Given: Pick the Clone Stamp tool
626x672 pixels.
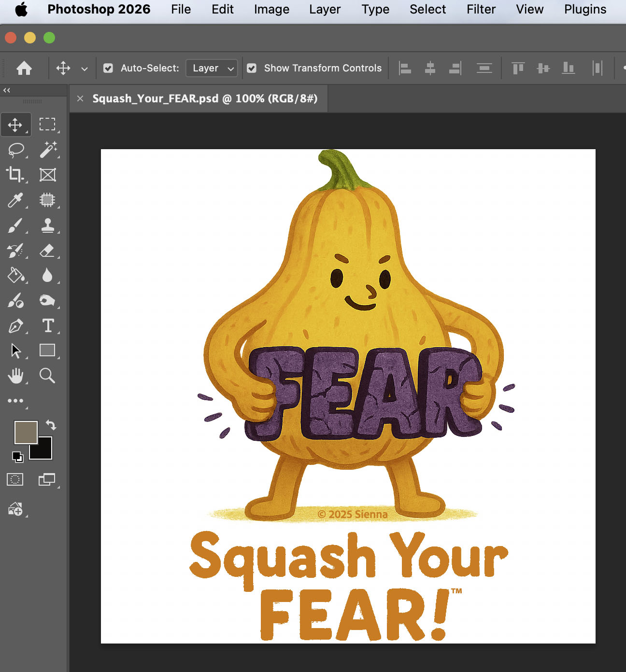Looking at the screenshot, I should tap(47, 225).
